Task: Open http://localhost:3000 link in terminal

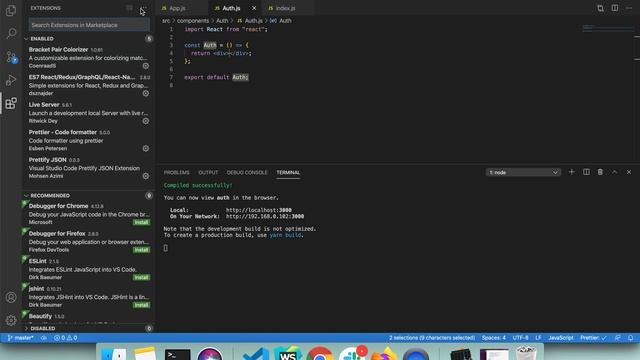Action: 259,210
